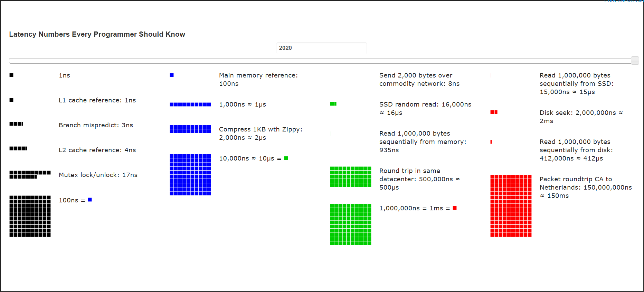Click the page title Latency Numbers heading

pyautogui.click(x=97, y=34)
